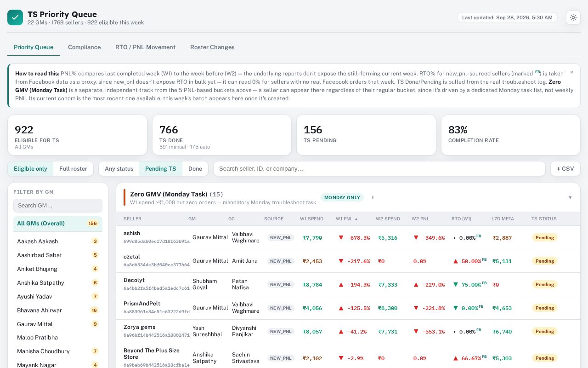Viewport: 588px width, 368px height.
Task: Open the Roster Changes tab
Action: (x=212, y=47)
